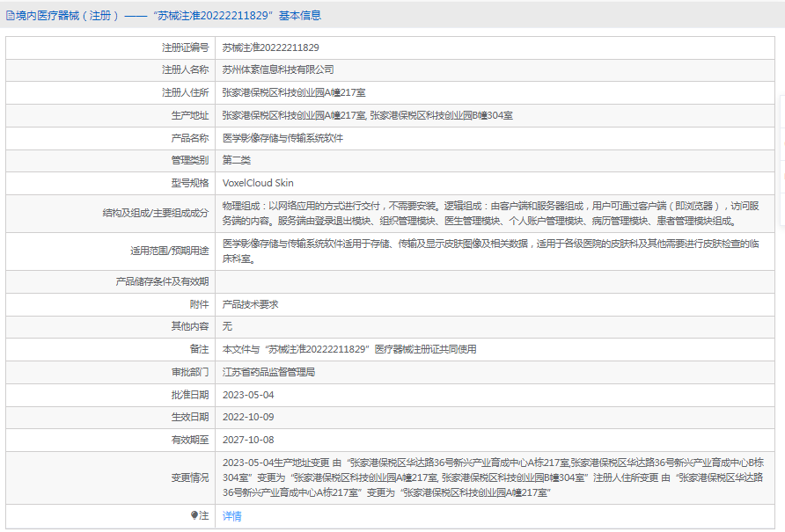This screenshot has height=532, width=785.
Task: Click the 产品储存条件及有效期 label
Action: pyautogui.click(x=162, y=281)
